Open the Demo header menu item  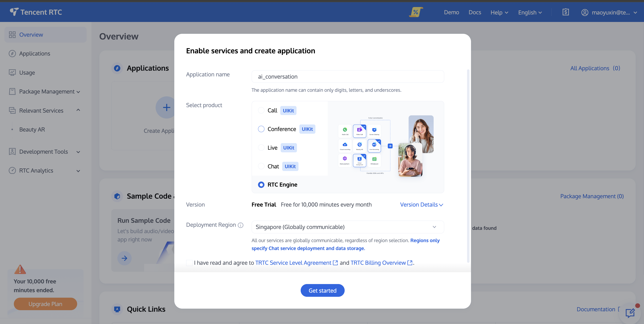point(451,12)
